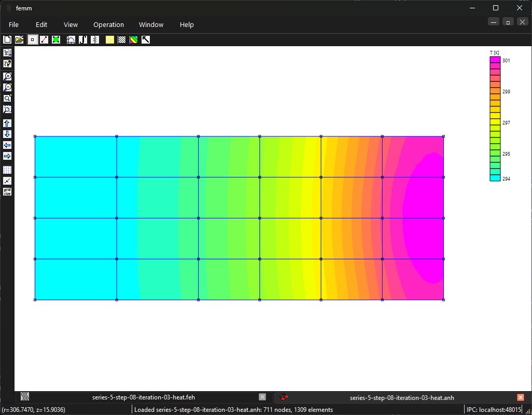Screen dimensions: 532x415
Task: Toggle snap to grid
Action: pyautogui.click(x=7, y=181)
